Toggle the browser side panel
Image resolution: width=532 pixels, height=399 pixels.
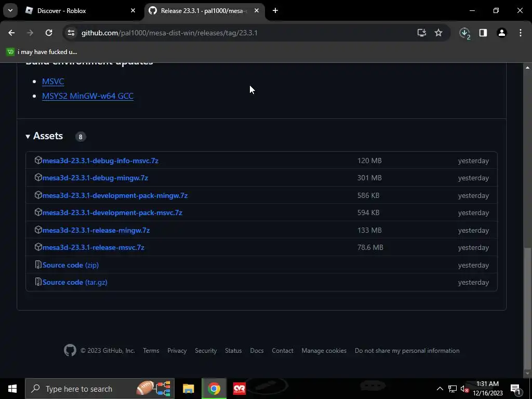coord(483,33)
